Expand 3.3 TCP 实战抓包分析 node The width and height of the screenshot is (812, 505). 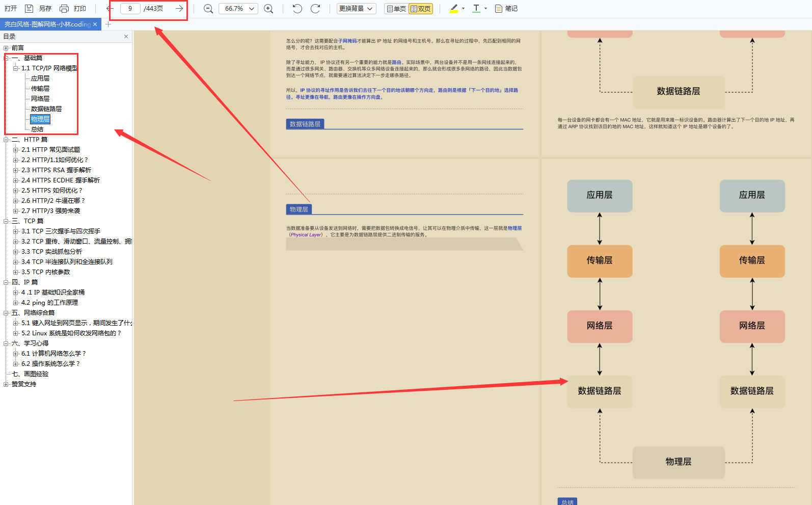click(x=15, y=252)
